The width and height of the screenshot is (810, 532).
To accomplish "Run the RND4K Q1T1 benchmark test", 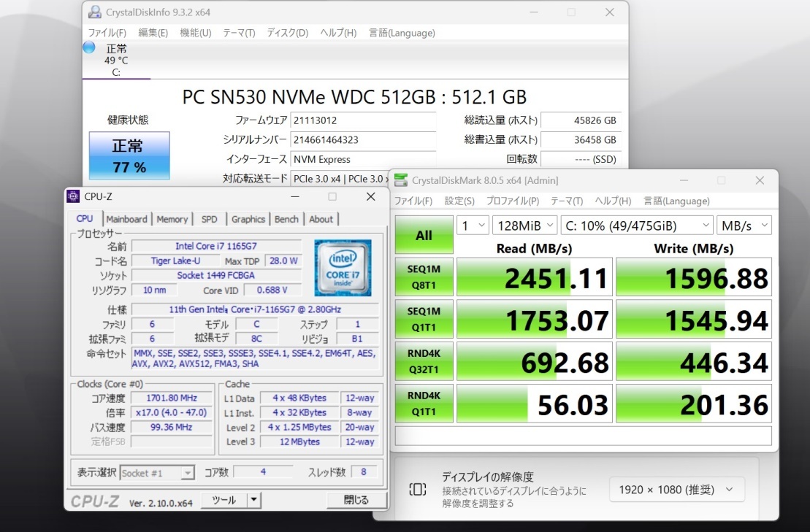I will pos(424,404).
